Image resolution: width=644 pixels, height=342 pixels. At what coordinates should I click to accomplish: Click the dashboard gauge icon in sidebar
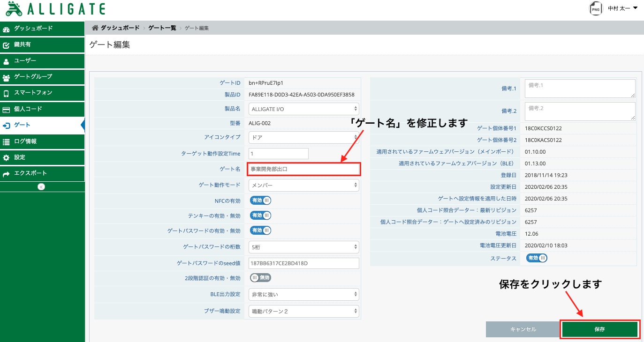[6, 29]
